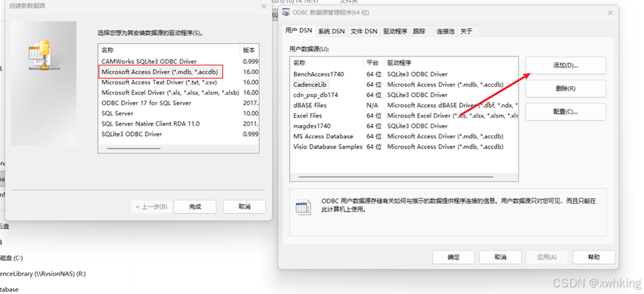Click 取消 in create data source dialog
This screenshot has width=644, height=294.
(244, 207)
